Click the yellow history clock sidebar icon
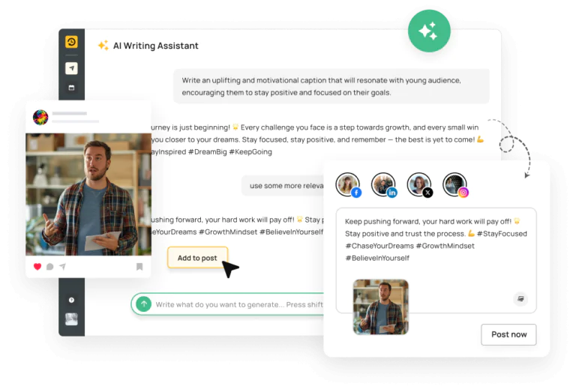Image resolution: width=576 pixels, height=392 pixels. click(x=72, y=42)
